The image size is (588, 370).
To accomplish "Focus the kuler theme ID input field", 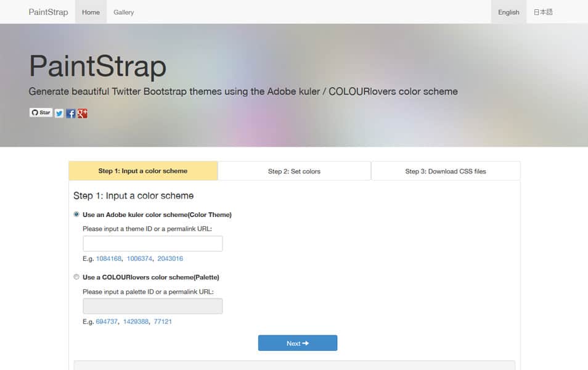I will 152,244.
